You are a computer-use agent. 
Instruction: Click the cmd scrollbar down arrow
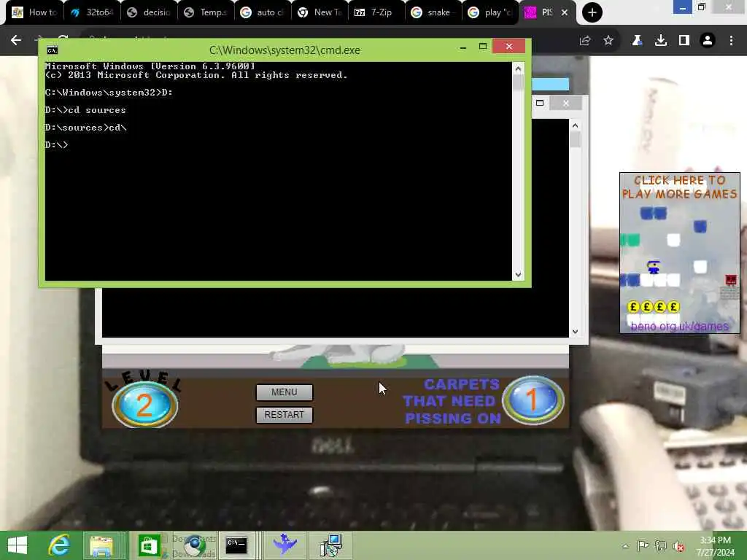pyautogui.click(x=519, y=275)
